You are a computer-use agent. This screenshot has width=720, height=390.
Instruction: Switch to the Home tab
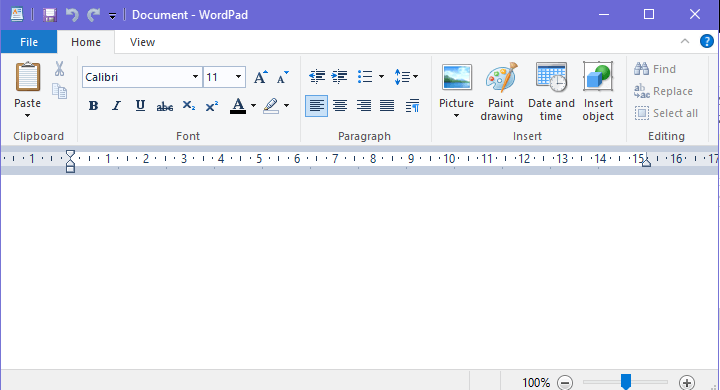click(86, 42)
